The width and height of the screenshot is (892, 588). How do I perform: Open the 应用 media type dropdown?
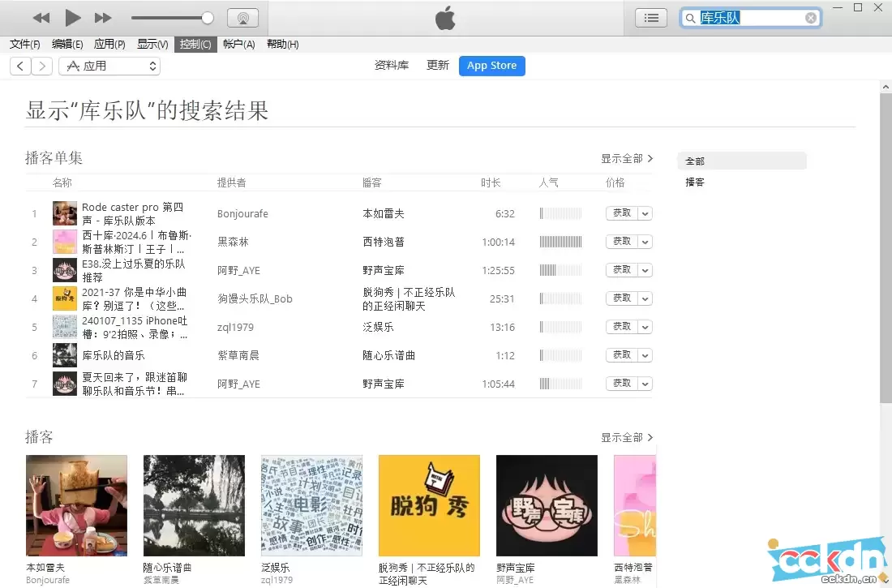[x=109, y=66]
